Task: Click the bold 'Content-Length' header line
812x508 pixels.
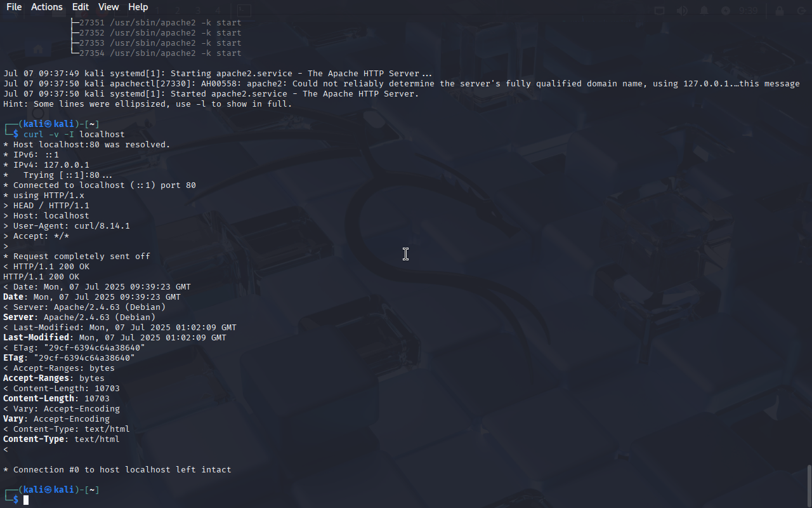Action: pyautogui.click(x=56, y=399)
